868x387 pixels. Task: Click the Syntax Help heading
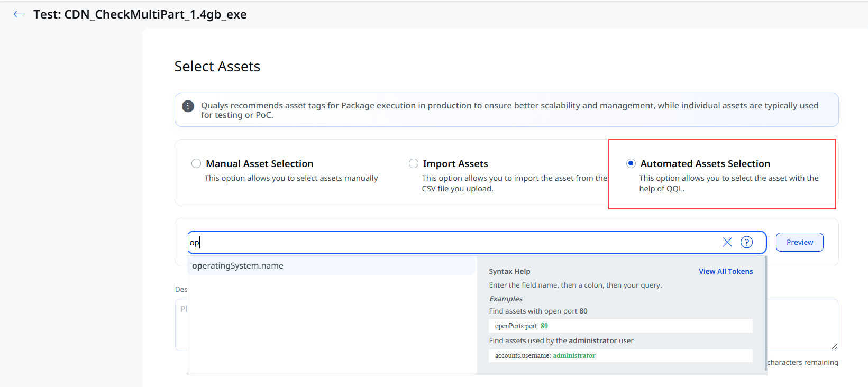tap(509, 271)
